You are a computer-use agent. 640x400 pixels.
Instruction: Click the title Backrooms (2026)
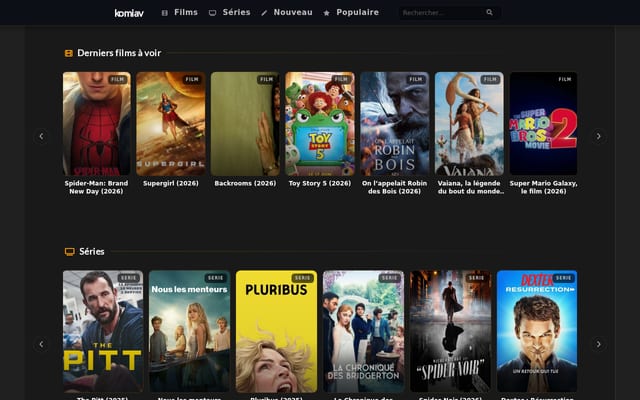click(x=245, y=184)
